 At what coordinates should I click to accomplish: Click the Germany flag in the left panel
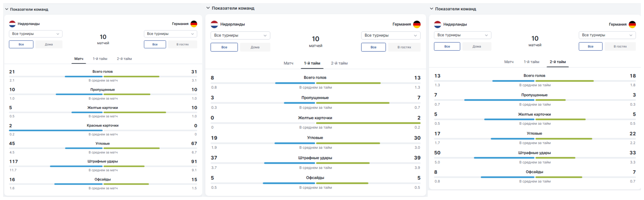pyautogui.click(x=194, y=24)
